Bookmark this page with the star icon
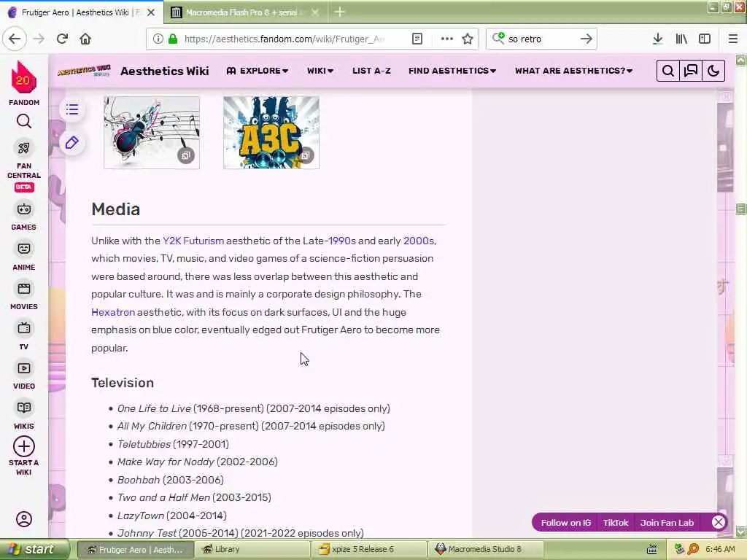The width and height of the screenshot is (747, 560). tap(468, 39)
